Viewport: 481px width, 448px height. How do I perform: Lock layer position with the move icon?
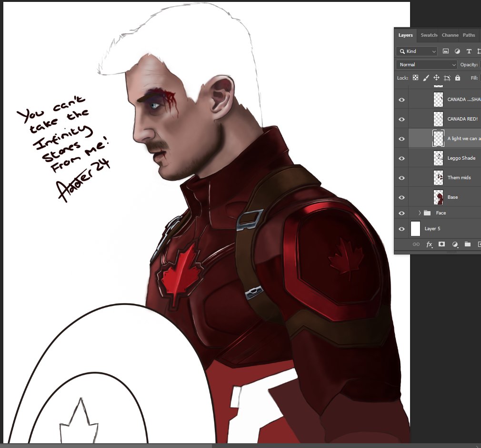[x=436, y=78]
